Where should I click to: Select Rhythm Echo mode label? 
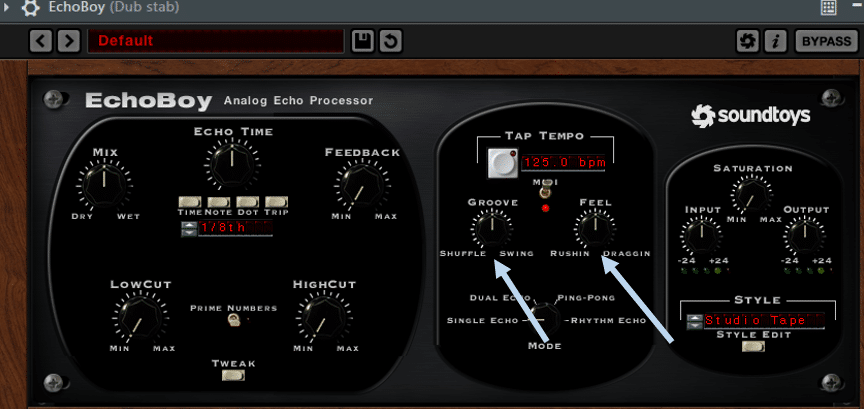608,320
